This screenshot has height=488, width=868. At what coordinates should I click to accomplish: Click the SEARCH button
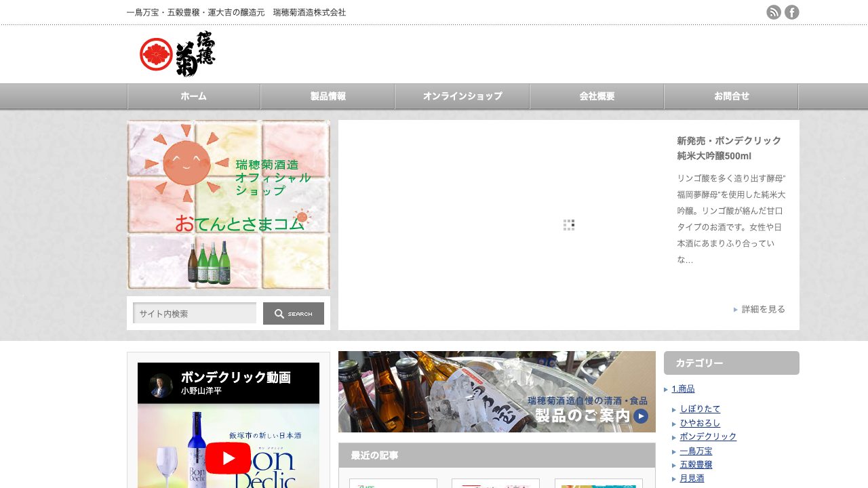pos(294,314)
